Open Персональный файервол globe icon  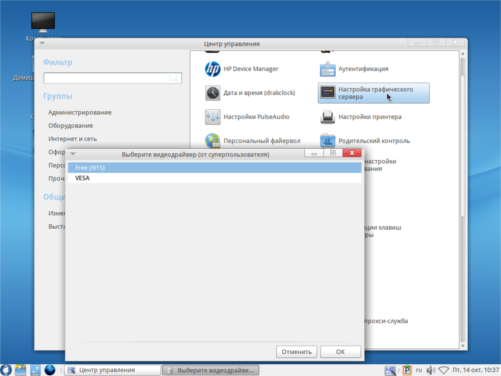click(x=212, y=141)
